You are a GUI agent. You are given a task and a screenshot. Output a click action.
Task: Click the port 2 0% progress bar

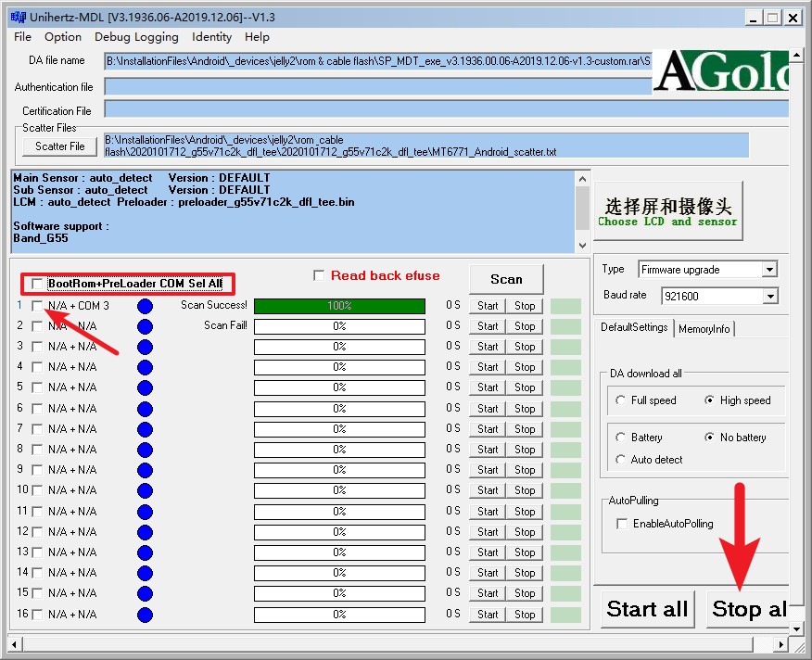[x=339, y=326]
